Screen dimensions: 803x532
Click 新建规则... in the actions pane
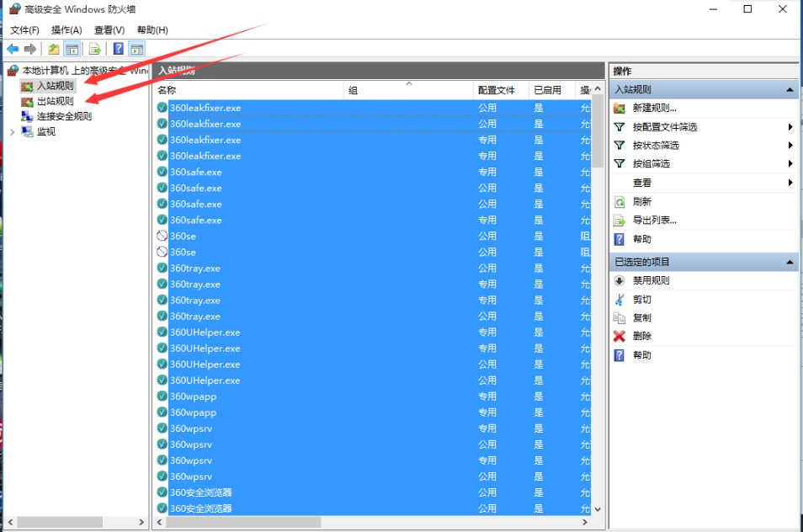pos(655,108)
